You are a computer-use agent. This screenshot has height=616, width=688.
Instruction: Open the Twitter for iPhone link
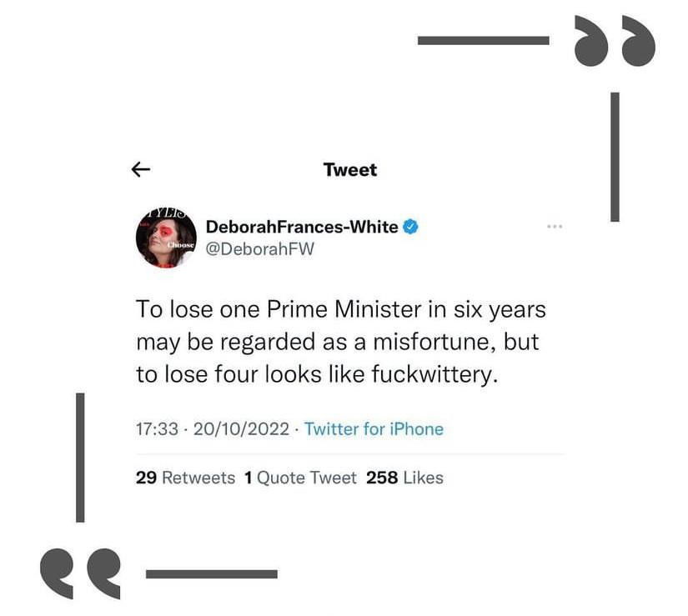coord(374,429)
